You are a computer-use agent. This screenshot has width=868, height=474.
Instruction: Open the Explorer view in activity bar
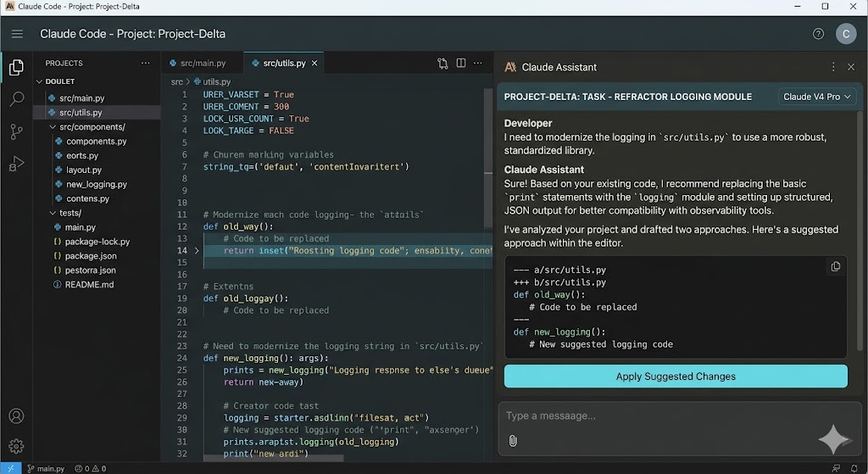pos(16,68)
